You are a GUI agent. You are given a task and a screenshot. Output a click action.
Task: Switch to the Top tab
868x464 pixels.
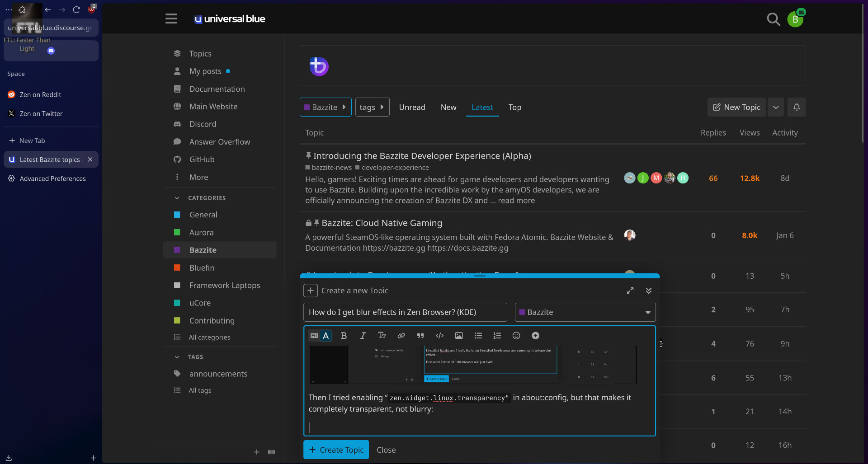pos(514,107)
